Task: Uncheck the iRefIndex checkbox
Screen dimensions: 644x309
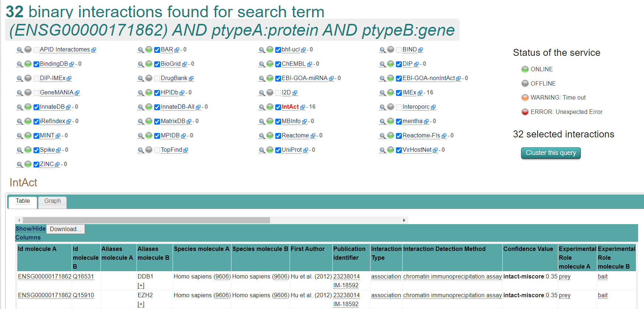Action: click(36, 122)
